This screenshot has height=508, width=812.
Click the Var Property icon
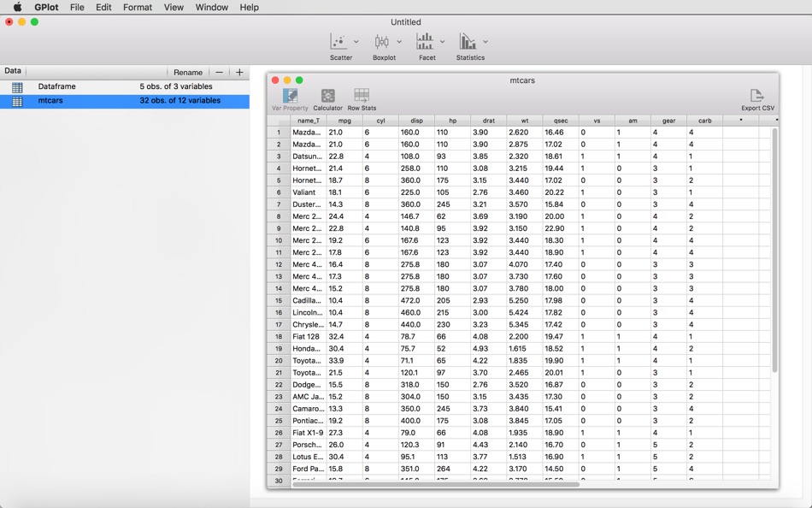tap(290, 96)
